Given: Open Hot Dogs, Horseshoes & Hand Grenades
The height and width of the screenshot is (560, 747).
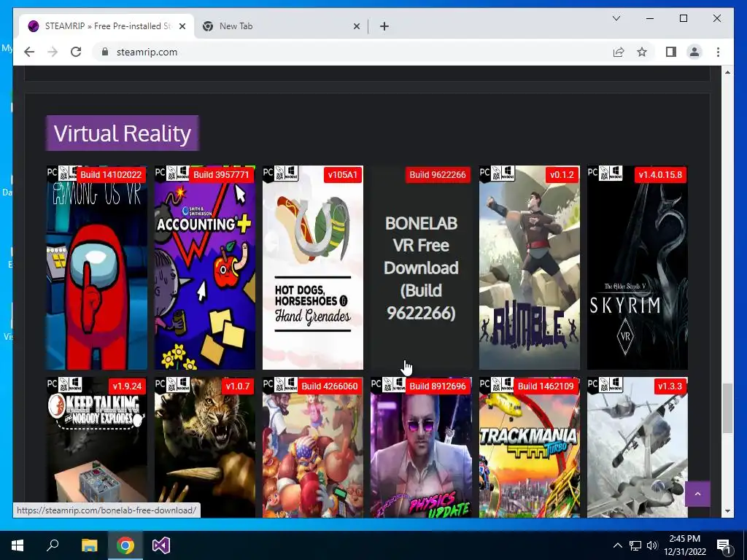Looking at the screenshot, I should [313, 268].
